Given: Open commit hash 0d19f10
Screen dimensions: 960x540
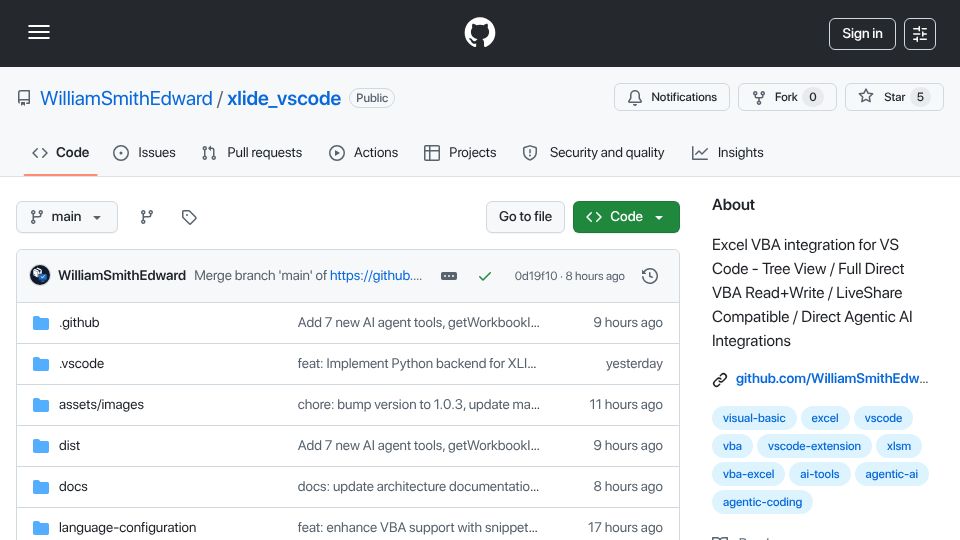Looking at the screenshot, I should pos(536,276).
